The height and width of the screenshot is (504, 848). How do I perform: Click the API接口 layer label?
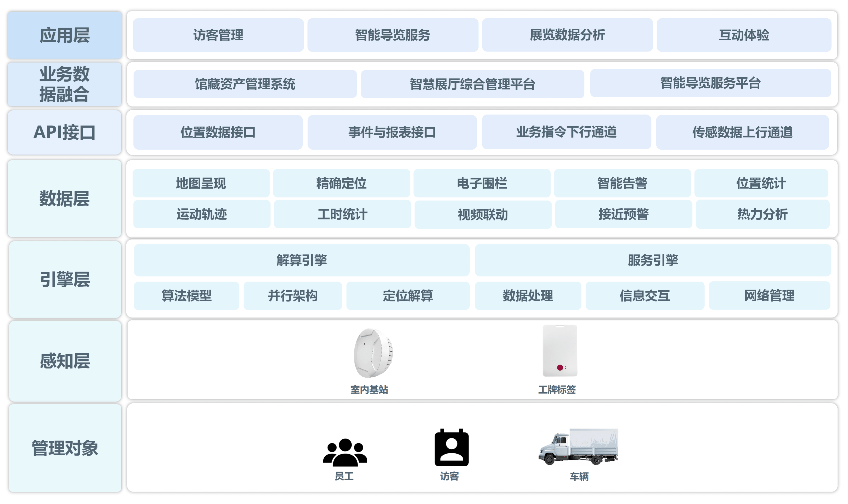tap(65, 132)
